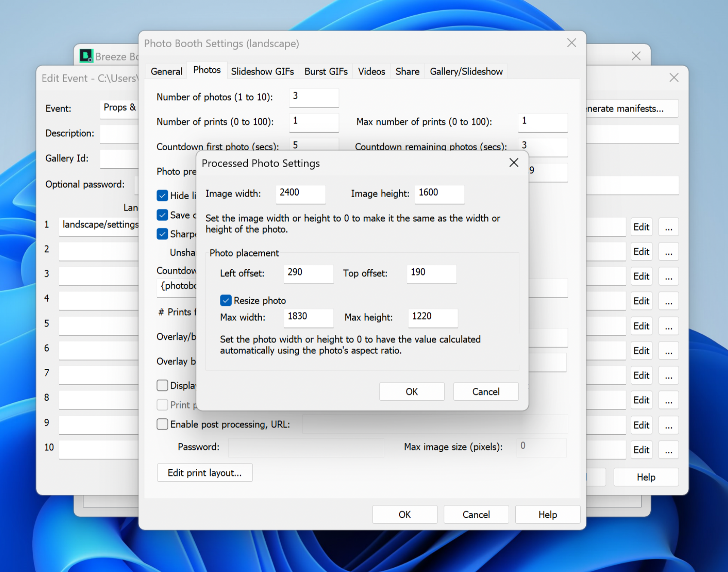Open the Slideshow GIFs tab

point(262,71)
